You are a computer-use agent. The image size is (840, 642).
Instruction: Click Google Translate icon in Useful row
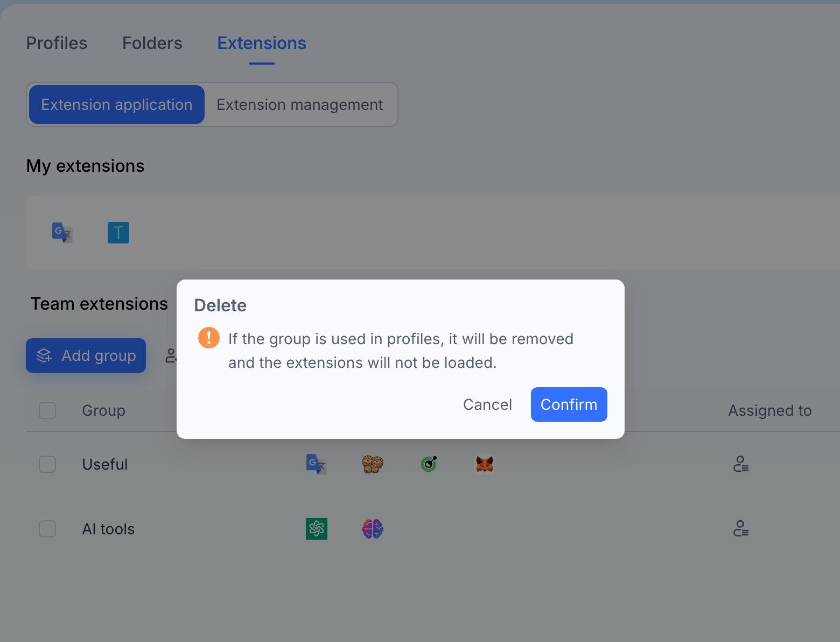click(317, 464)
